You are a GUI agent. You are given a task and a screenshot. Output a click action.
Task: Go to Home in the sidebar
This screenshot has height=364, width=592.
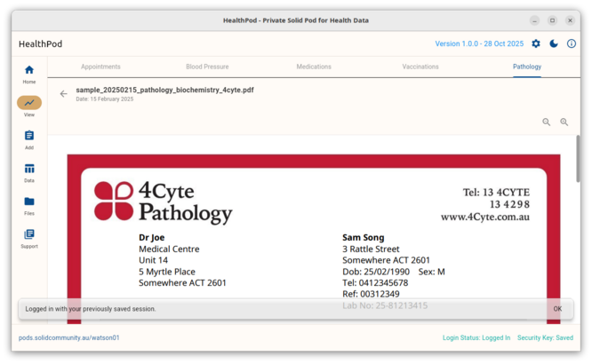point(29,75)
